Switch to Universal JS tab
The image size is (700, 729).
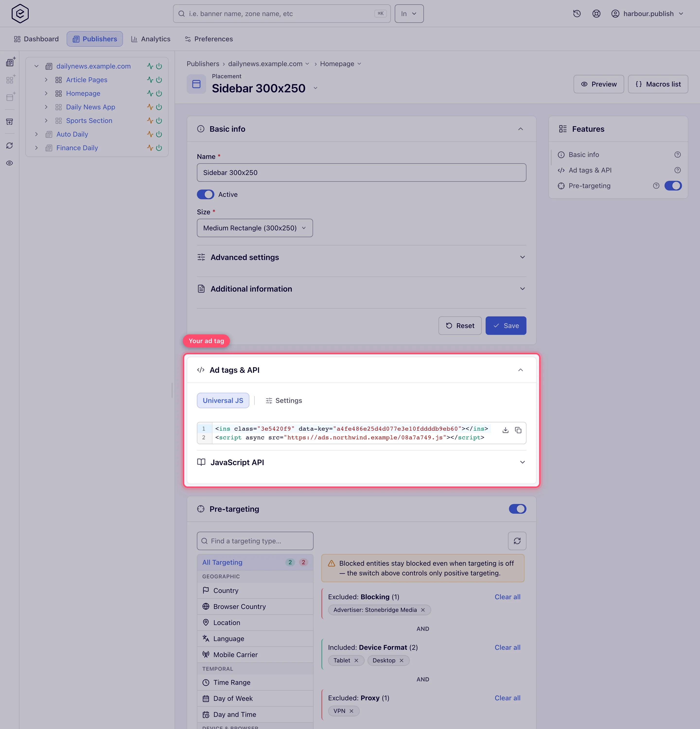pos(223,400)
